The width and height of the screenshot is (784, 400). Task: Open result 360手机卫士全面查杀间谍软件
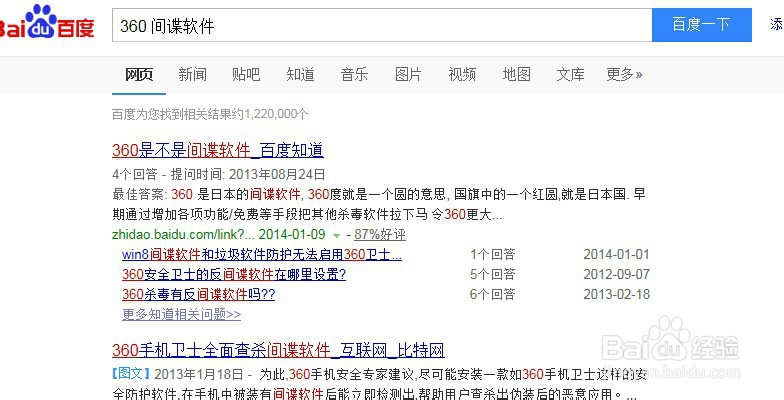[x=278, y=350]
